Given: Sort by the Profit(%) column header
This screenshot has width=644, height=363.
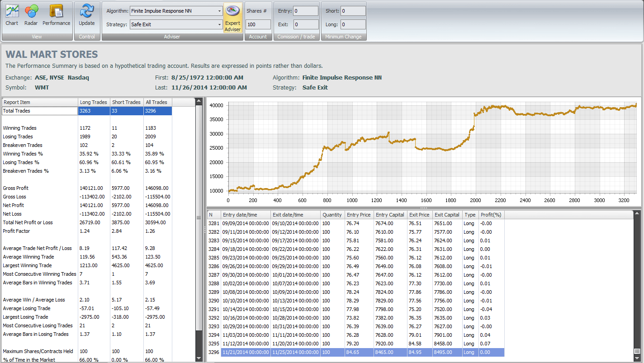Looking at the screenshot, I should tap(491, 215).
